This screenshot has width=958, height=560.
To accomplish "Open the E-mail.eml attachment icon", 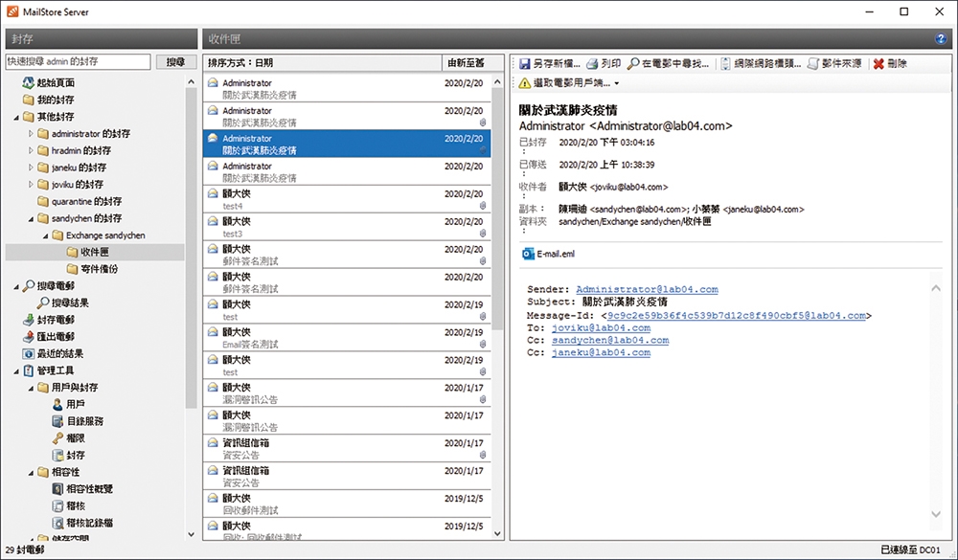I will (x=528, y=254).
